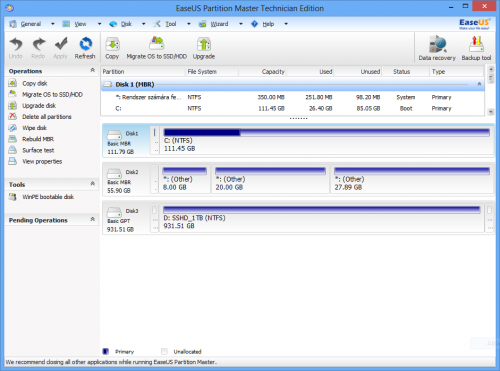Sort by Used column header
The width and height of the screenshot is (500, 371).
point(310,72)
